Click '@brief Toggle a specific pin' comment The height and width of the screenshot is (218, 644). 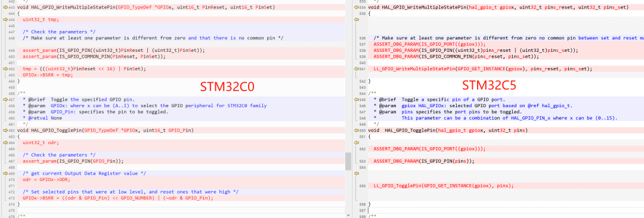(x=439, y=99)
